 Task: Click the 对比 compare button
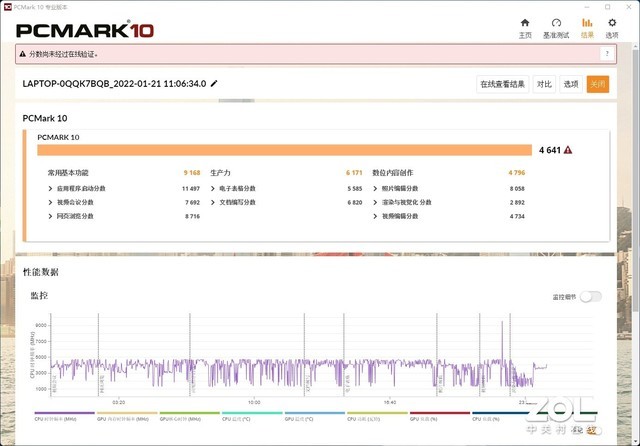pos(544,84)
